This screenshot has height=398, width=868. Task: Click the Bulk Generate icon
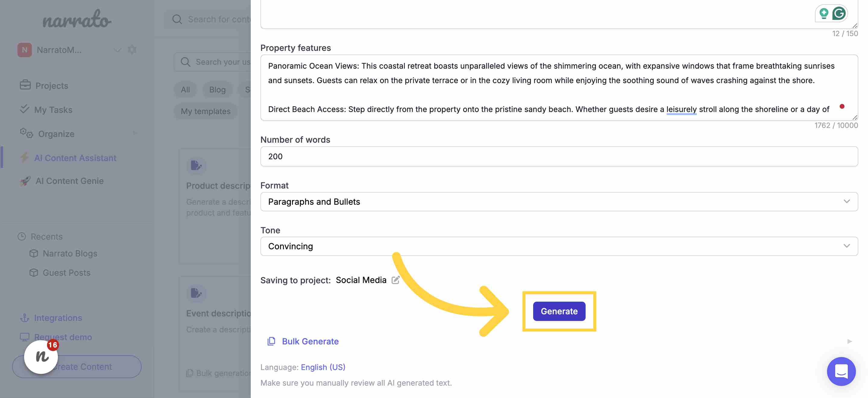271,341
